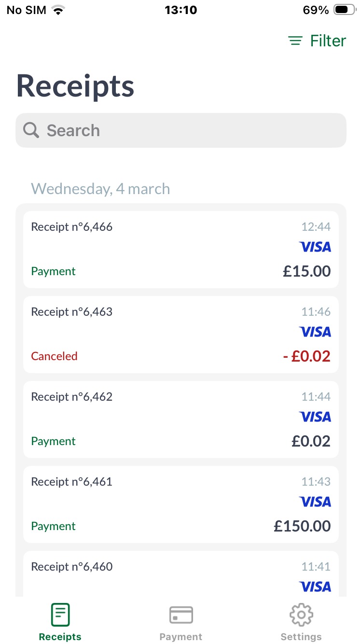Tap VISA logo on receipt 6,463
Image resolution: width=362 pixels, height=644 pixels.
315,332
